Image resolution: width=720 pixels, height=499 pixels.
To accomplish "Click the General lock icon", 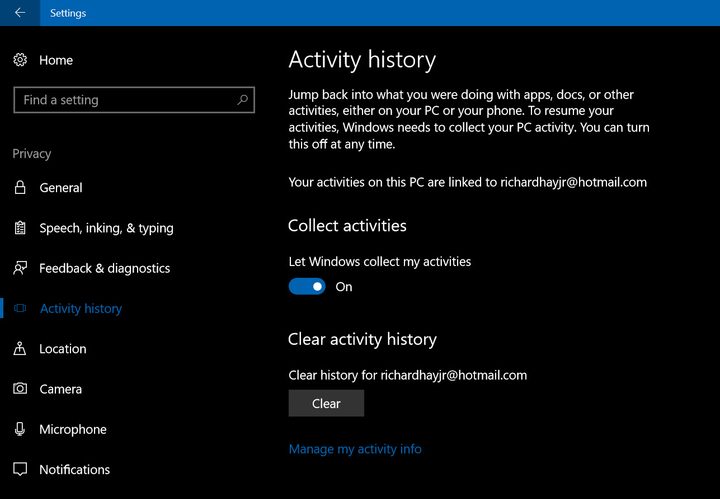I will pyautogui.click(x=20, y=187).
